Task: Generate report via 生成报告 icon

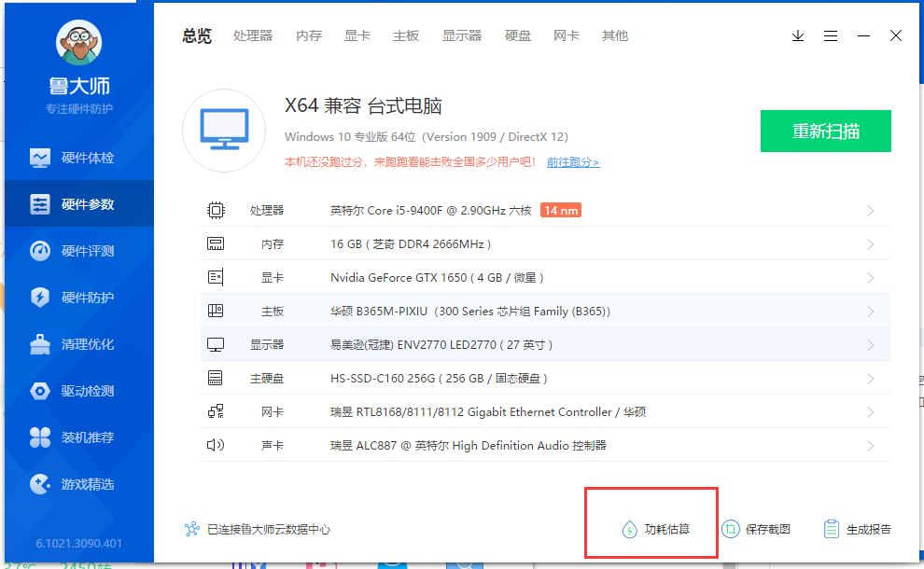Action: (x=832, y=529)
